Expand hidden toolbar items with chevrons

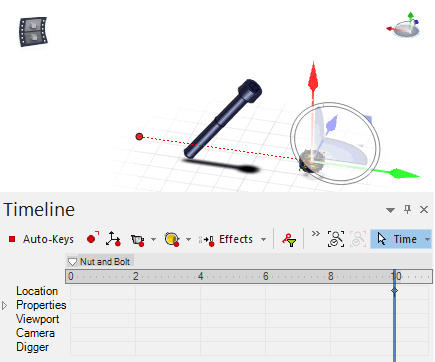coord(316,234)
